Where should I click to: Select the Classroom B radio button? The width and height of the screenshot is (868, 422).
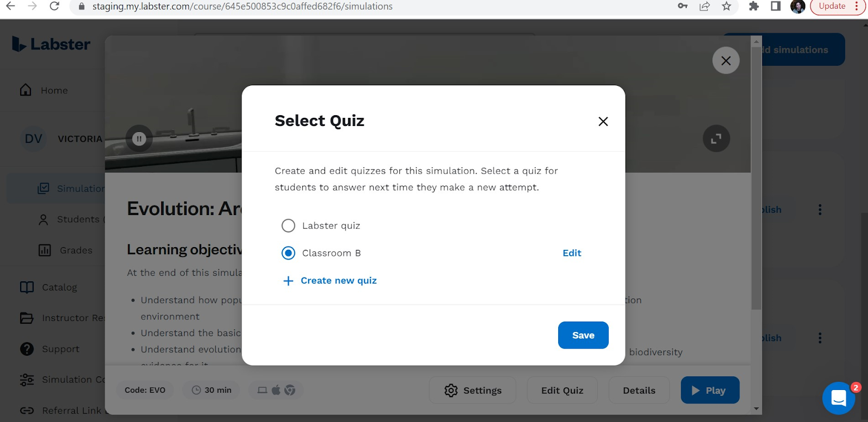pyautogui.click(x=288, y=253)
